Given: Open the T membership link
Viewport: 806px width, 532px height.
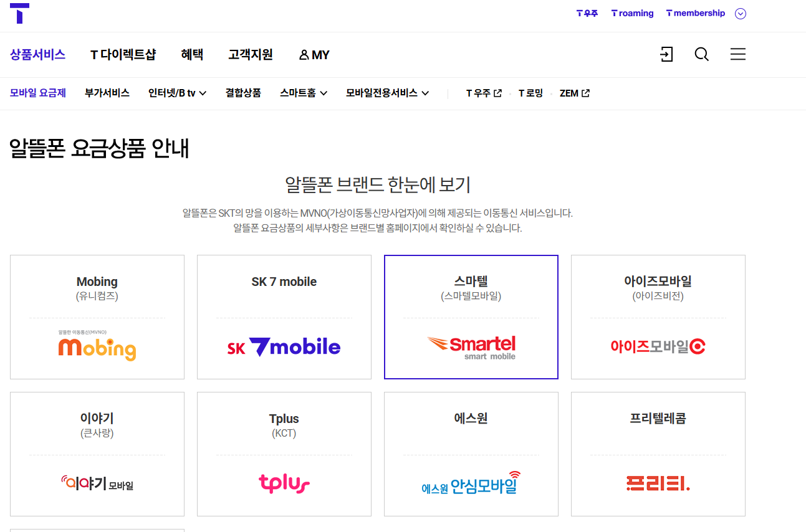Looking at the screenshot, I should 696,13.
